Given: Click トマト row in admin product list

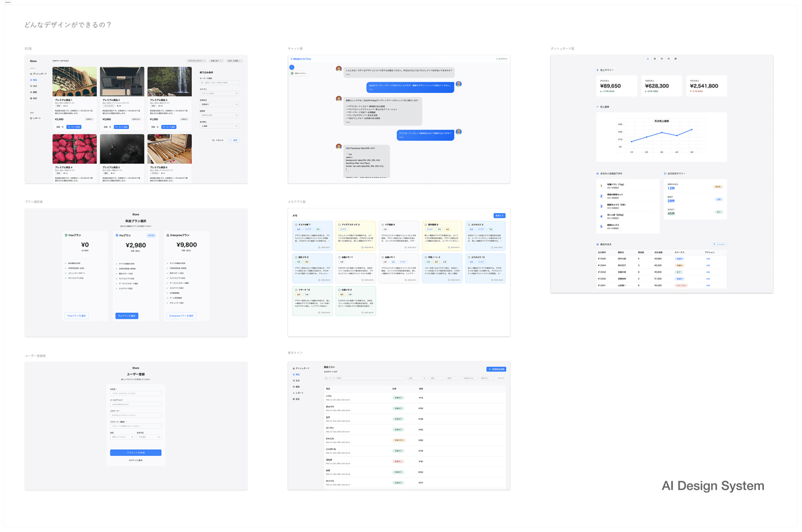Looking at the screenshot, I should (x=415, y=398).
